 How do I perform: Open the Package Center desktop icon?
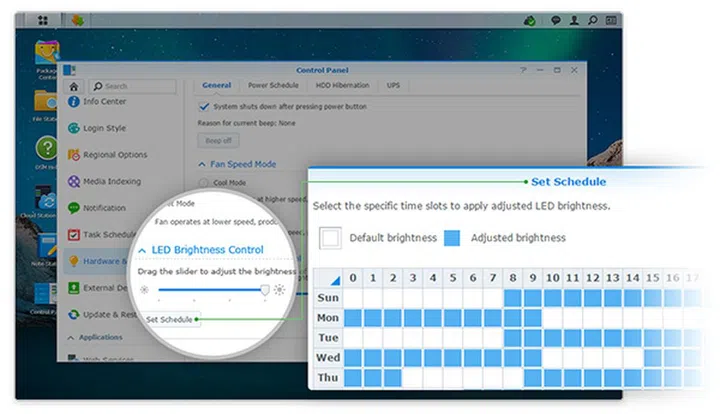pos(47,52)
